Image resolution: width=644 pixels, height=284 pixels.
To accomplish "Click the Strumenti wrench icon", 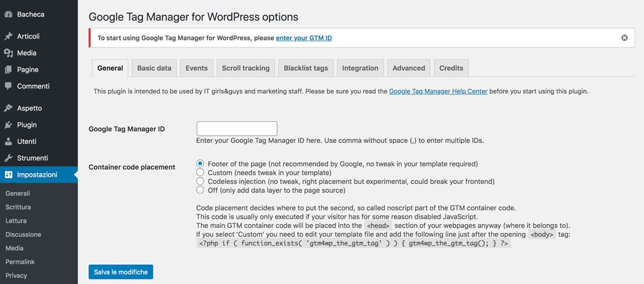I will (x=8, y=158).
